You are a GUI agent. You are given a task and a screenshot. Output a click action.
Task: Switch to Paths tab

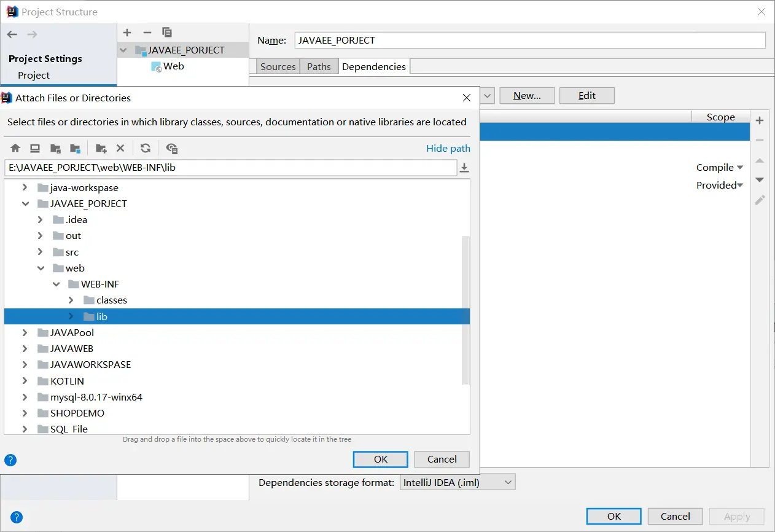319,66
